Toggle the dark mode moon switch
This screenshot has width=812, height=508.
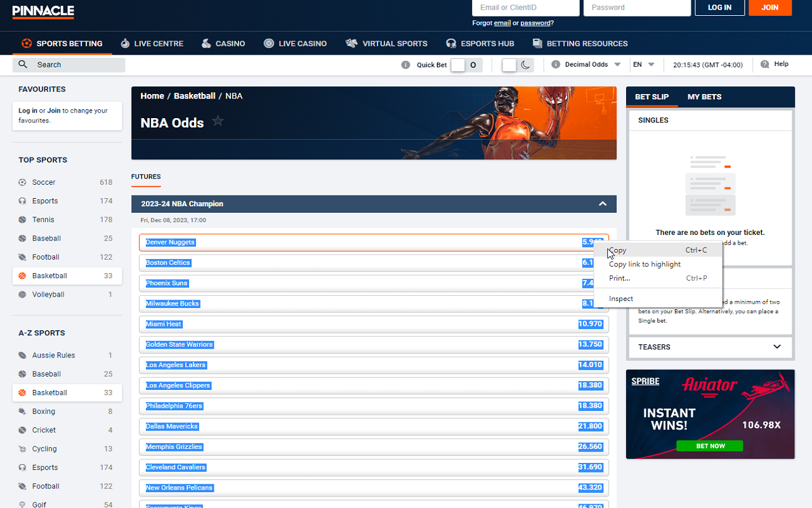tap(518, 65)
